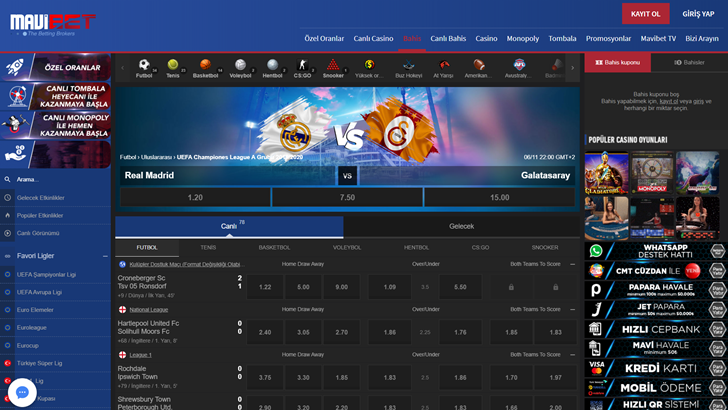Image resolution: width=728 pixels, height=410 pixels.
Task: Switch to the Canlı tab
Action: point(229,227)
